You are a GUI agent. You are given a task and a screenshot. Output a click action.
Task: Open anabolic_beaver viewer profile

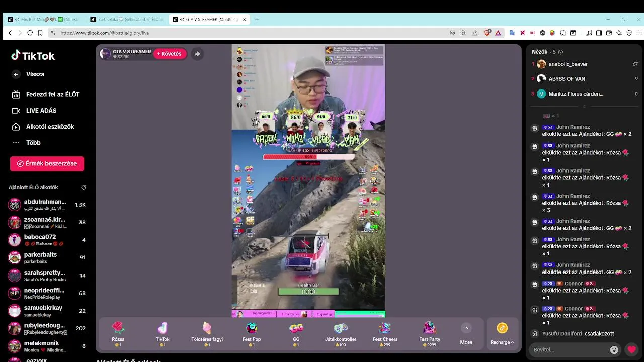click(x=585, y=64)
